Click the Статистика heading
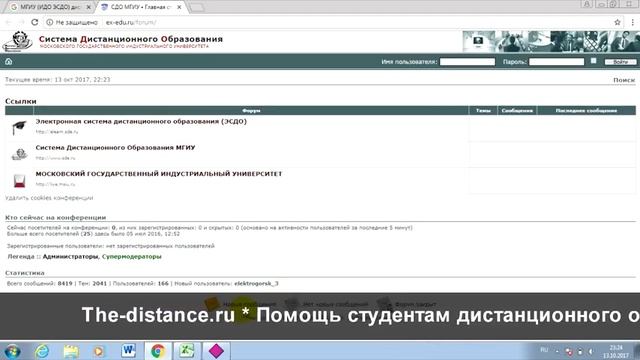The height and width of the screenshot is (360, 640). tap(24, 272)
